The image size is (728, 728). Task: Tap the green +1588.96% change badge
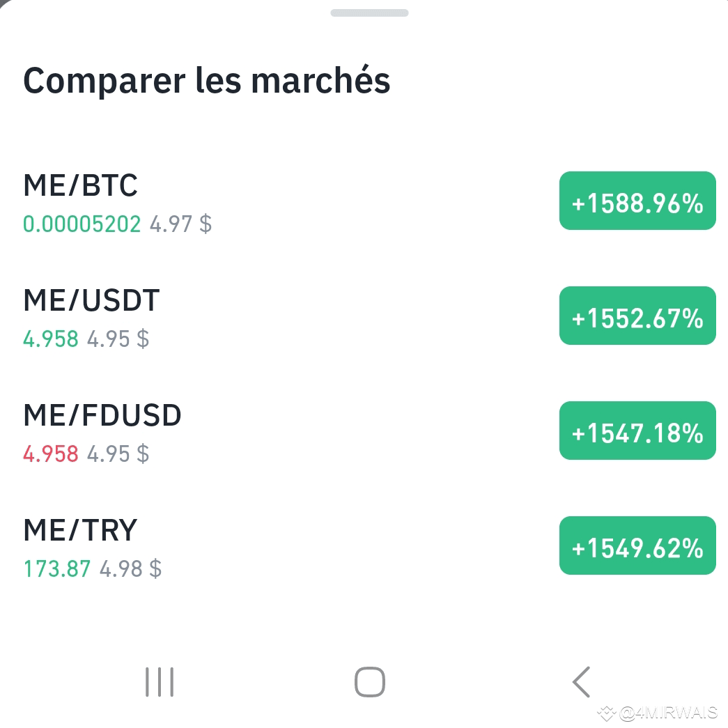pos(637,201)
